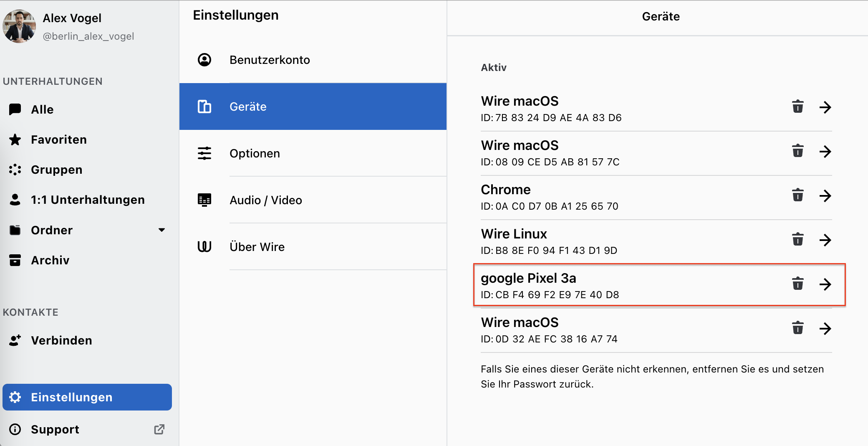Click ID text B8 8E F0 94 F1 43 D1 9D
This screenshot has width=868, height=446.
(556, 251)
